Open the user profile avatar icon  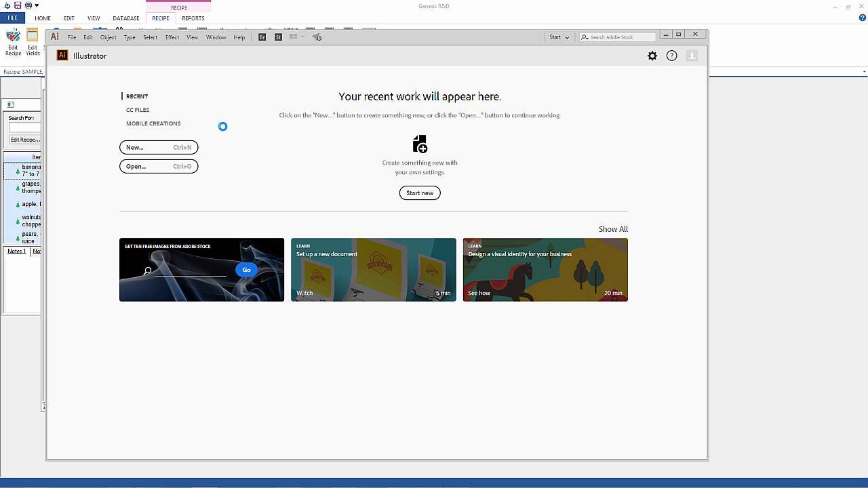tap(692, 56)
